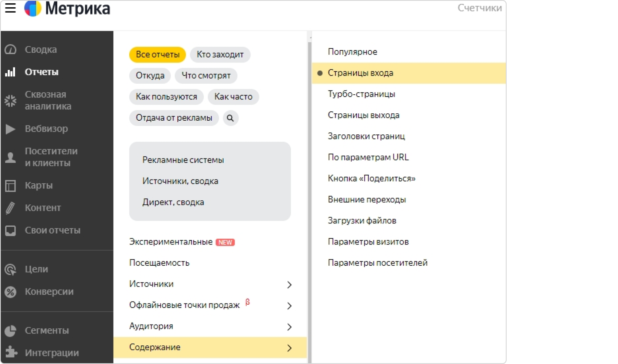Click the Metrika logo icon
Image resolution: width=618 pixels, height=364 pixels.
(x=33, y=8)
